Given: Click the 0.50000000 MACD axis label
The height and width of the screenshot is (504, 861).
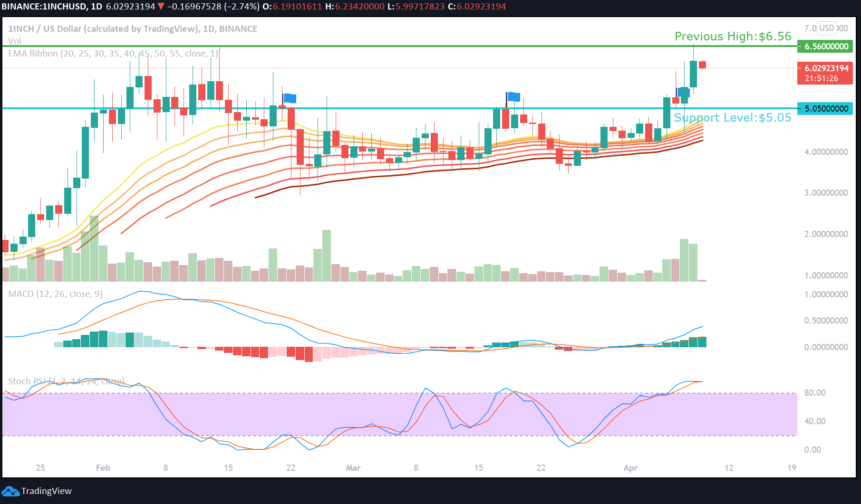Looking at the screenshot, I should pyautogui.click(x=826, y=321).
